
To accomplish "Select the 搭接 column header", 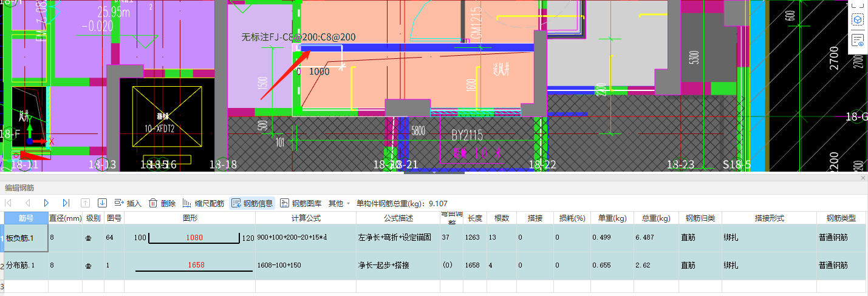I will [x=535, y=218].
